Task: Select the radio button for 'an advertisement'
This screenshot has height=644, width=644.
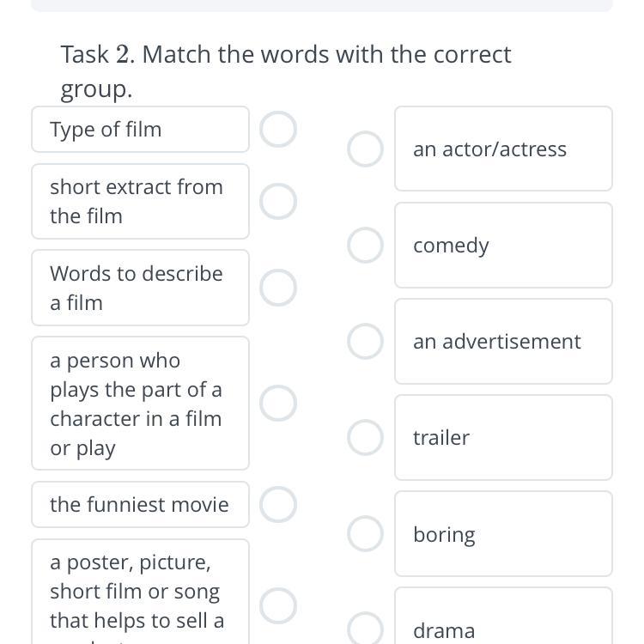Action: [365, 341]
